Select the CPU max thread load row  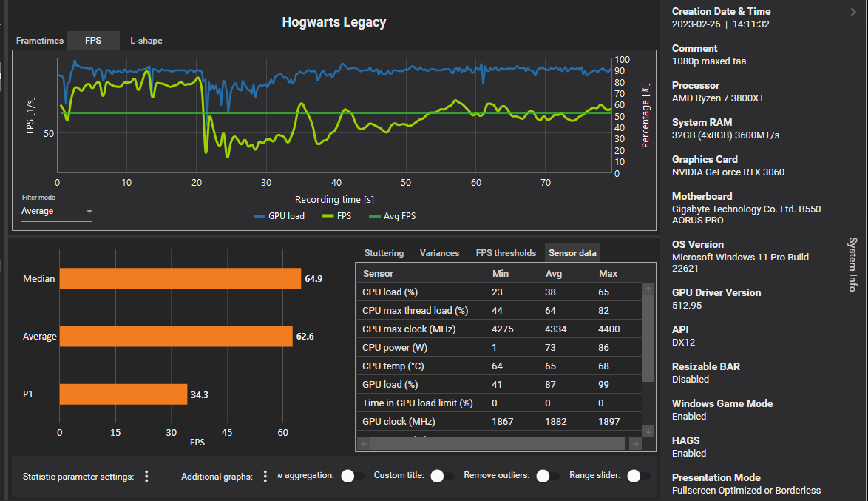(x=499, y=310)
